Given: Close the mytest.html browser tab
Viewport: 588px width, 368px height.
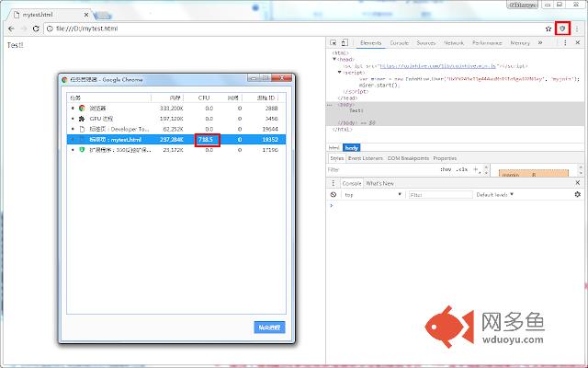Looking at the screenshot, I should 86,15.
